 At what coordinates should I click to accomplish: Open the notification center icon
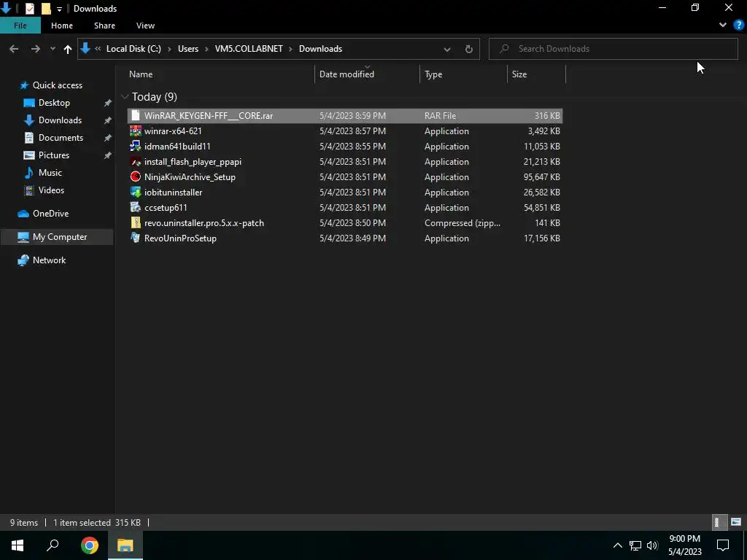723,545
